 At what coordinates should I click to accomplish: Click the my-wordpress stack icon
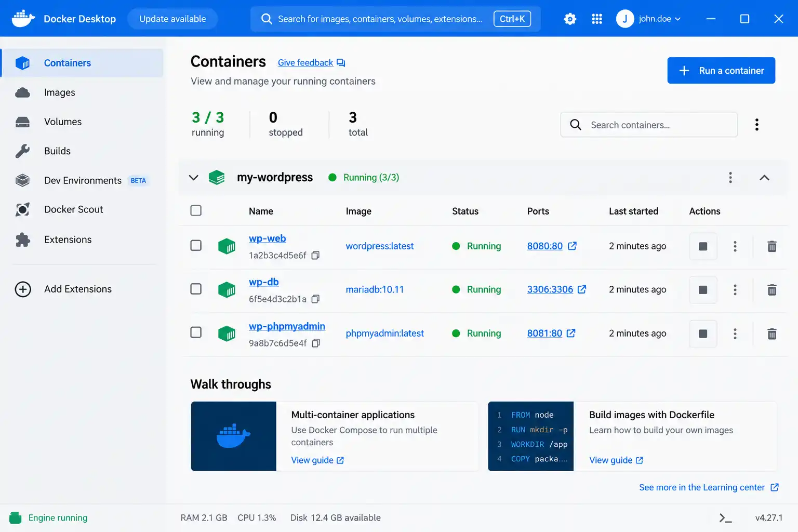[x=217, y=178]
